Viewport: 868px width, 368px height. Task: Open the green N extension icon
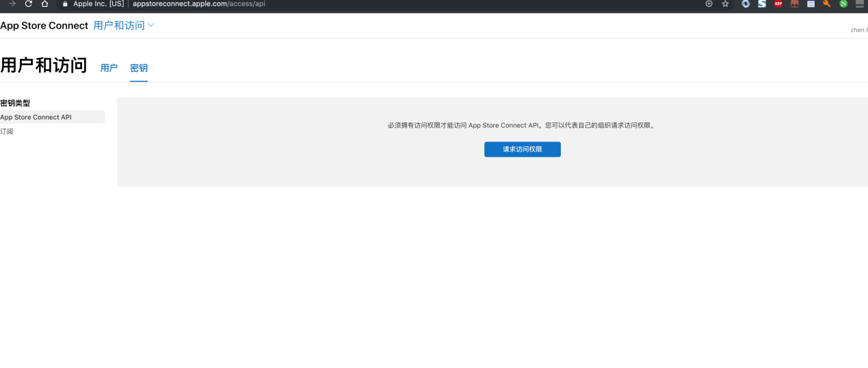843,4
